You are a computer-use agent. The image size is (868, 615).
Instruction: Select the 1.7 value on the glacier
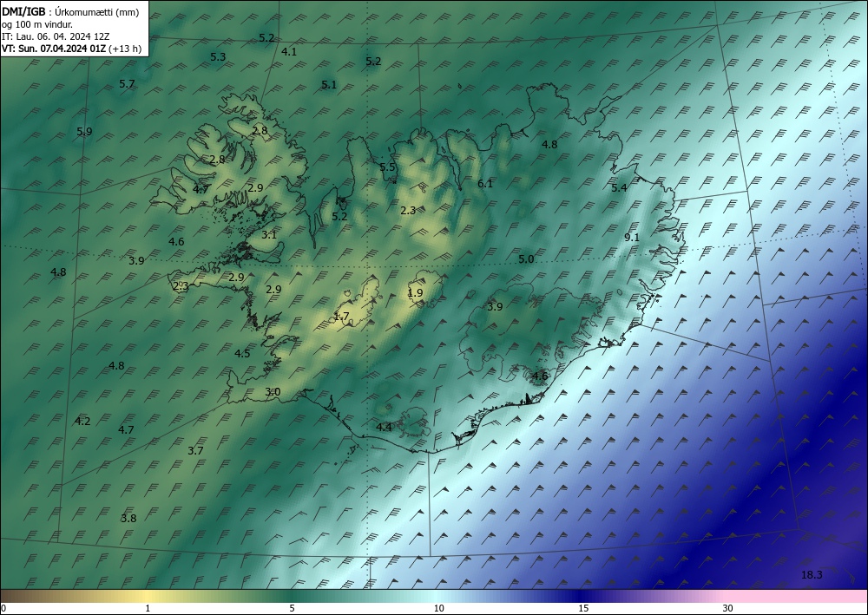tap(341, 317)
